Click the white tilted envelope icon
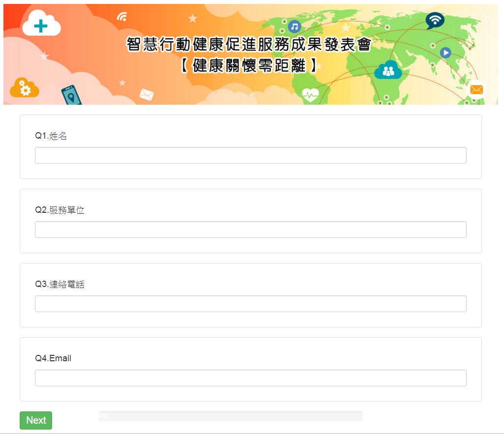This screenshot has height=434, width=504. pos(147,94)
